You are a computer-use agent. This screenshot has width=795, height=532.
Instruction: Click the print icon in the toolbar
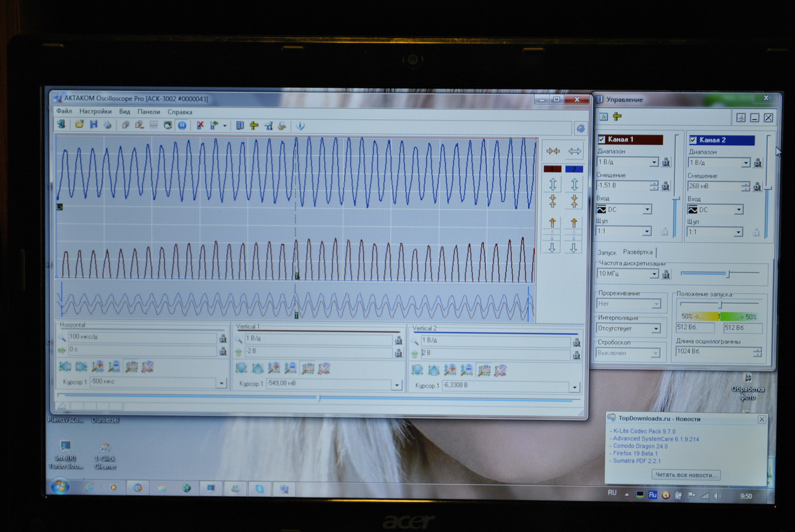(107, 125)
